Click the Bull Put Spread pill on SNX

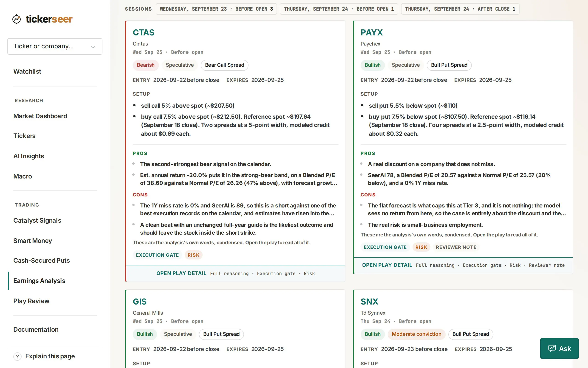coord(471,334)
